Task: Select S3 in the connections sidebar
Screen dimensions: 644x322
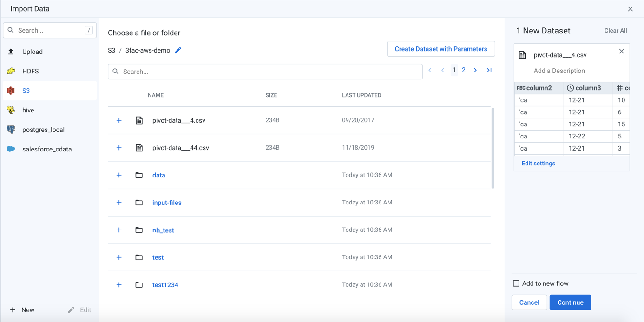Action: click(x=26, y=91)
